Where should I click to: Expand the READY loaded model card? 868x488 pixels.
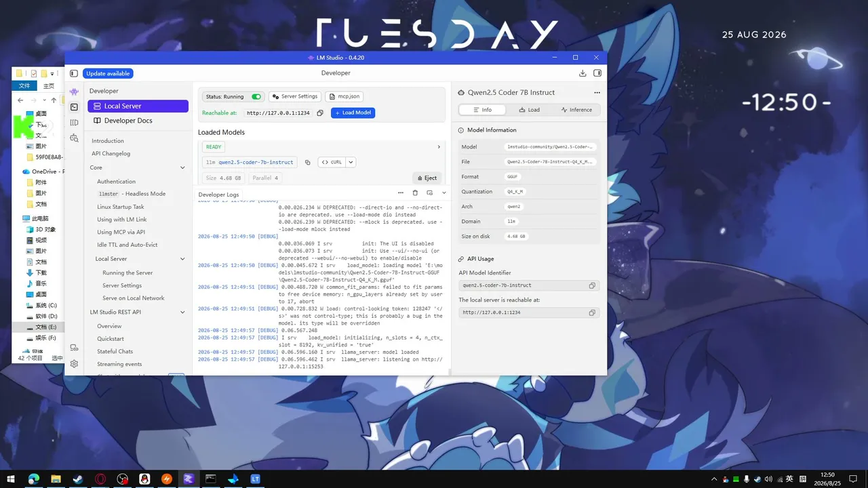(x=439, y=147)
